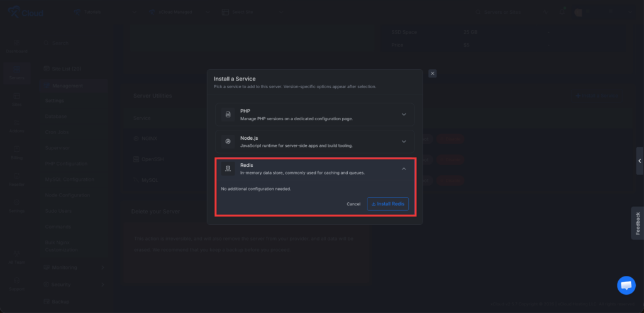Viewport: 644px width, 313px height.
Task: Open the blue chat bubble widget
Action: [626, 285]
